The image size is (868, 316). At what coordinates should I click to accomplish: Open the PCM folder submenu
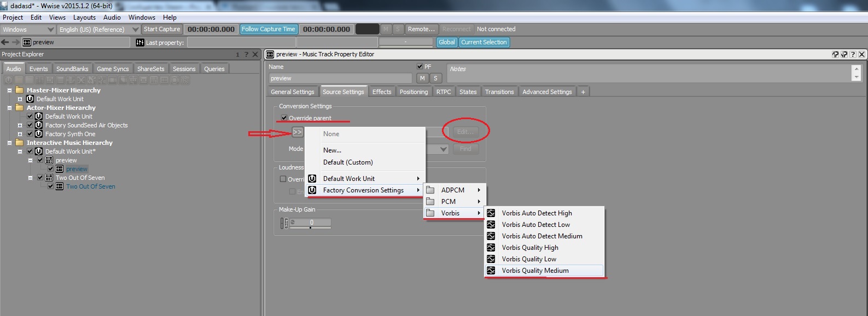click(454, 202)
